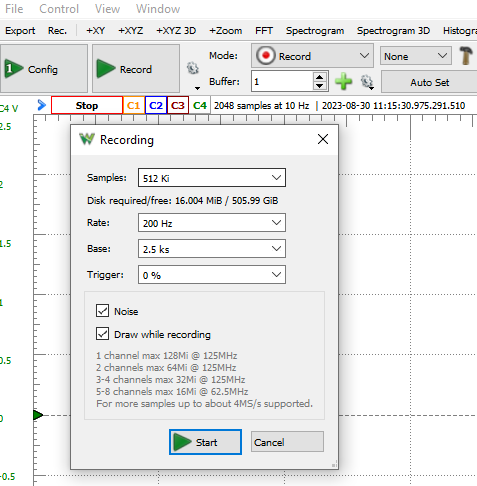This screenshot has width=477, height=486.
Task: Open the Samples dropdown showing 512 Ki
Action: coord(212,178)
